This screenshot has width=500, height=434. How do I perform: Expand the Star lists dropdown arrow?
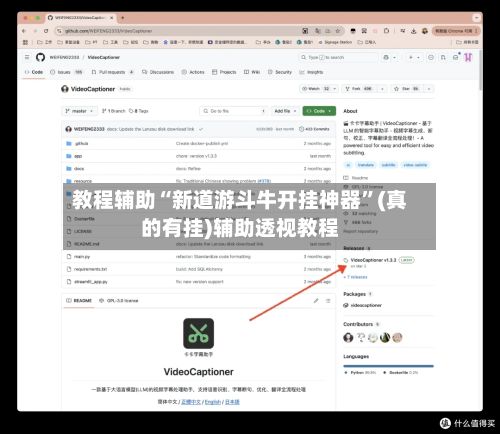429,89
